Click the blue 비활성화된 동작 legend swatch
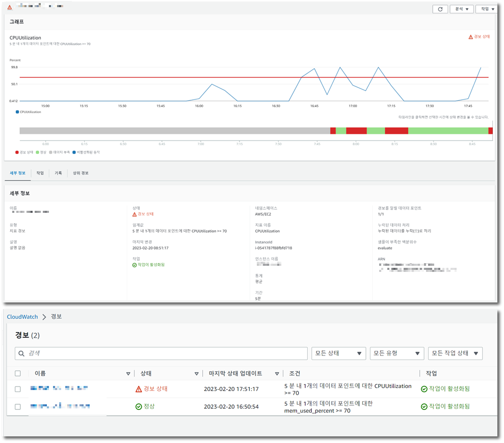This screenshot has width=504, height=443. [x=74, y=152]
